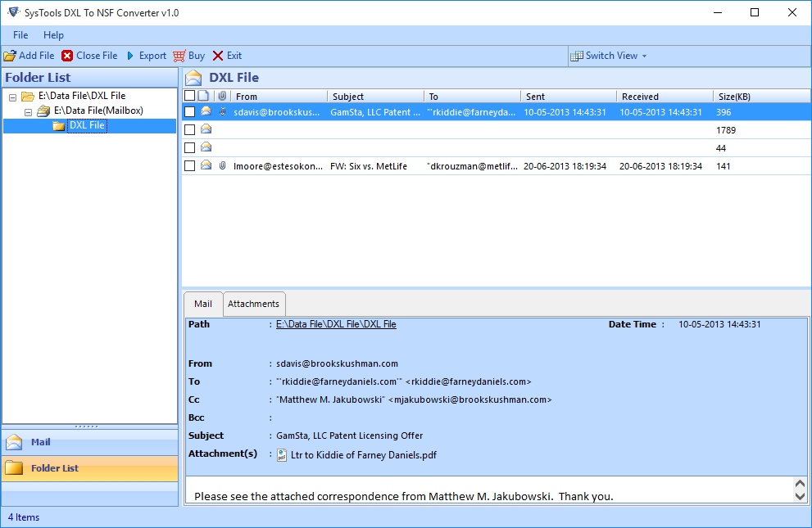Click the Add File button label
This screenshot has width=812, height=528.
(36, 56)
